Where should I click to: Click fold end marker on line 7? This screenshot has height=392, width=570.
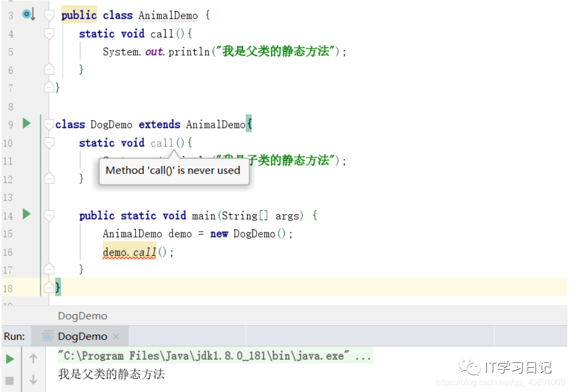coord(49,87)
